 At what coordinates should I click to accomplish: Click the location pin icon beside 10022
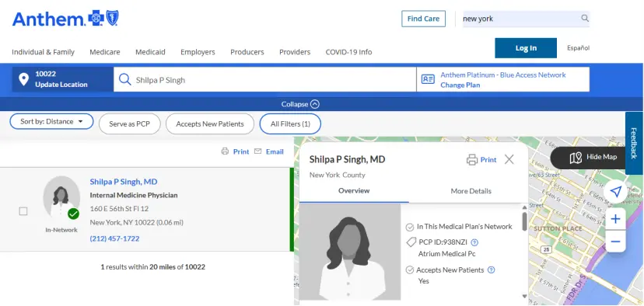pyautogui.click(x=24, y=79)
